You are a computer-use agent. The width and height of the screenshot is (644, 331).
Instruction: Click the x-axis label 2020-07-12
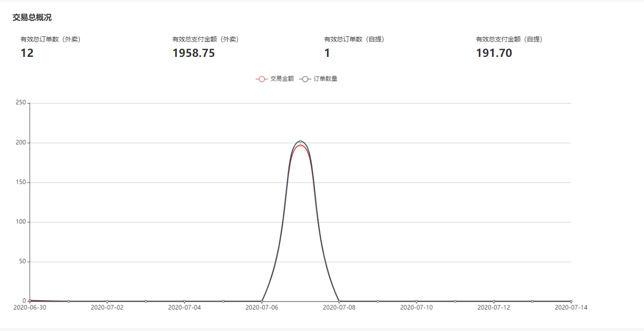[494, 308]
